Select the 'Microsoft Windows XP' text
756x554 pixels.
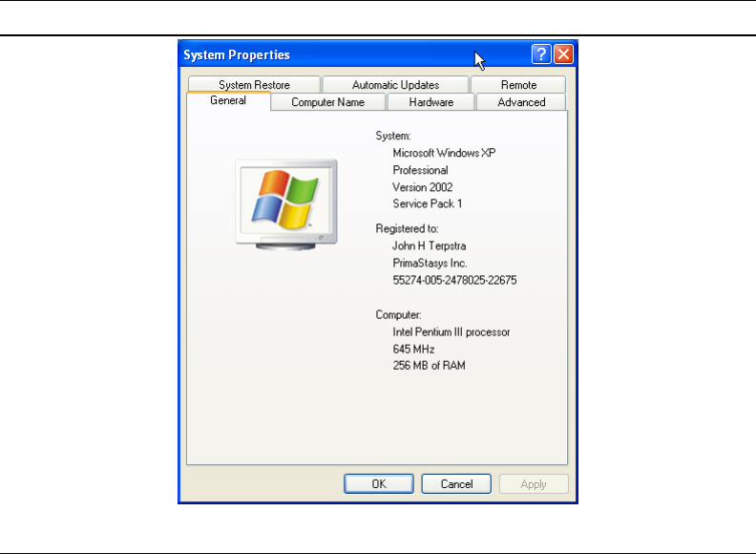(444, 153)
